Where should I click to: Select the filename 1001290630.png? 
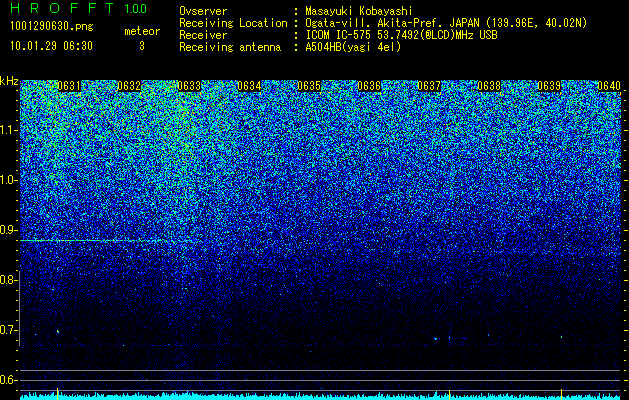coord(52,27)
